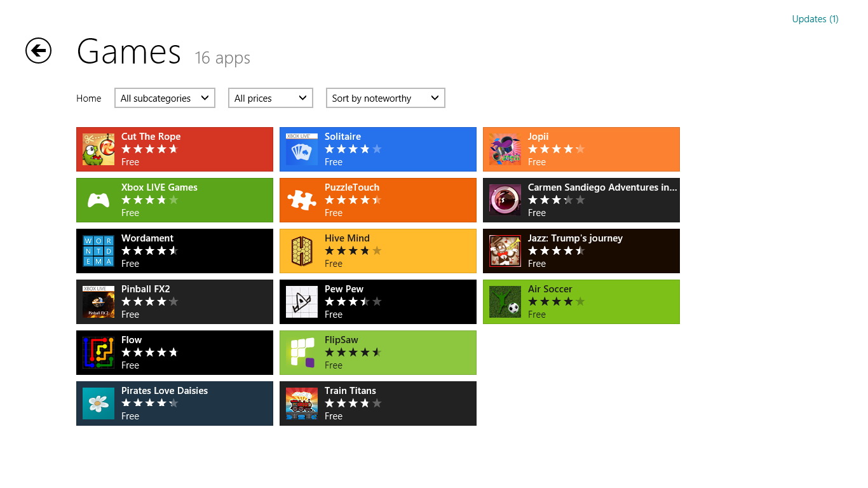Open the Pew Pew sketch icon
Viewport: 868px width, 488px height.
pyautogui.click(x=302, y=302)
